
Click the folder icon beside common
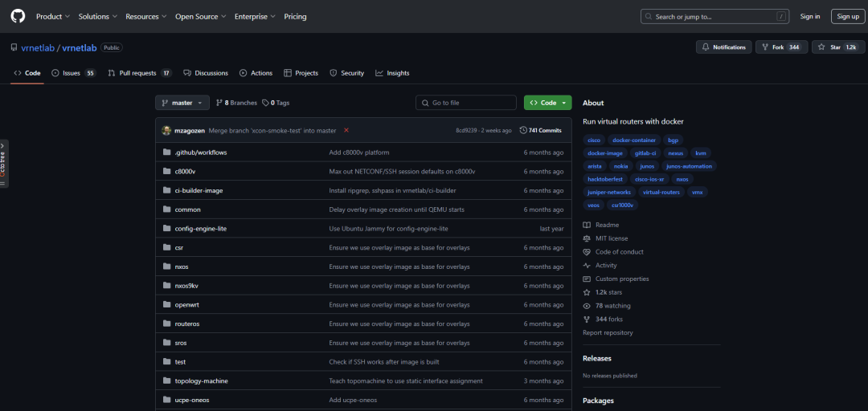click(x=166, y=209)
